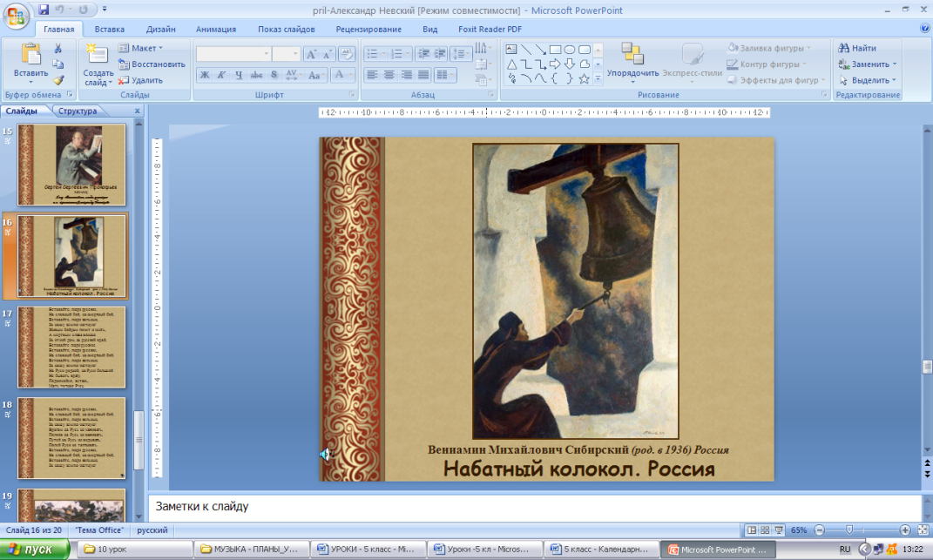Select slide 15 thumbnail with Prokofiev portrait
Viewport: 933px width, 560px height.
(x=71, y=165)
